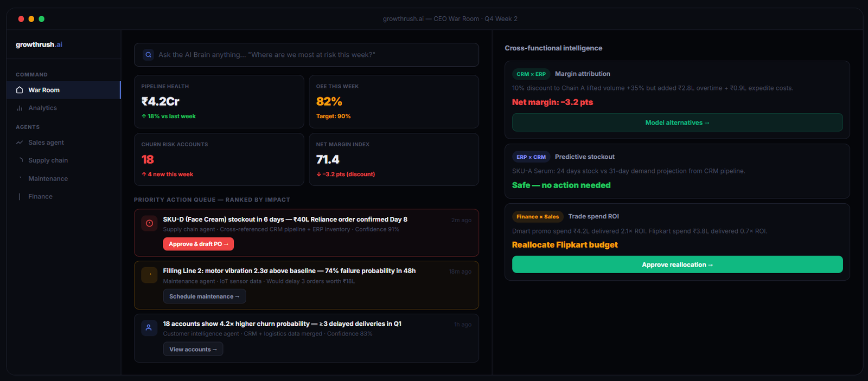Click the icon on Filling Line 2 card

(149, 275)
